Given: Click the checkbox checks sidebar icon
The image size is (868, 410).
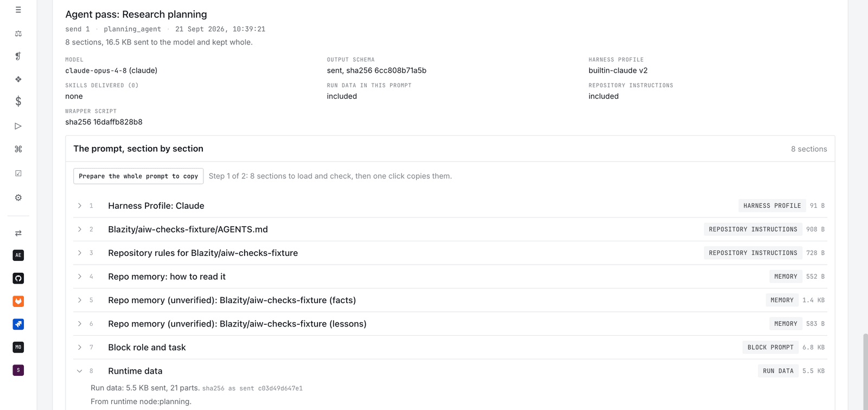Looking at the screenshot, I should point(18,174).
